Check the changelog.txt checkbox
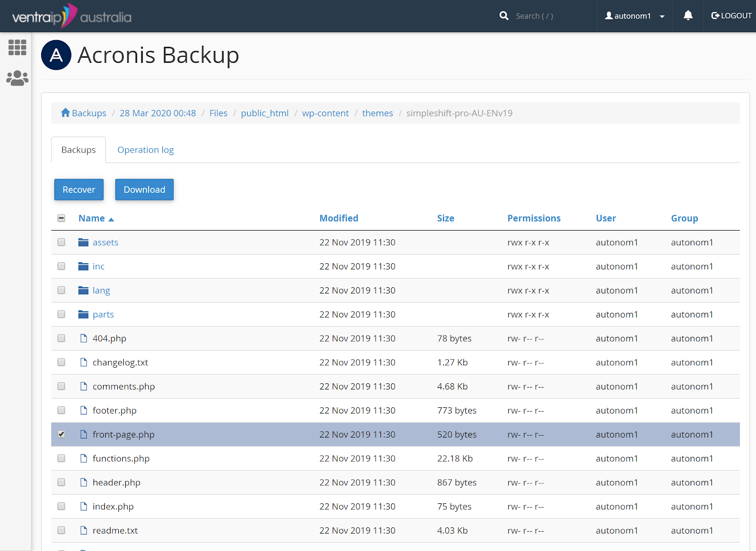This screenshot has height=551, width=756. [x=61, y=362]
